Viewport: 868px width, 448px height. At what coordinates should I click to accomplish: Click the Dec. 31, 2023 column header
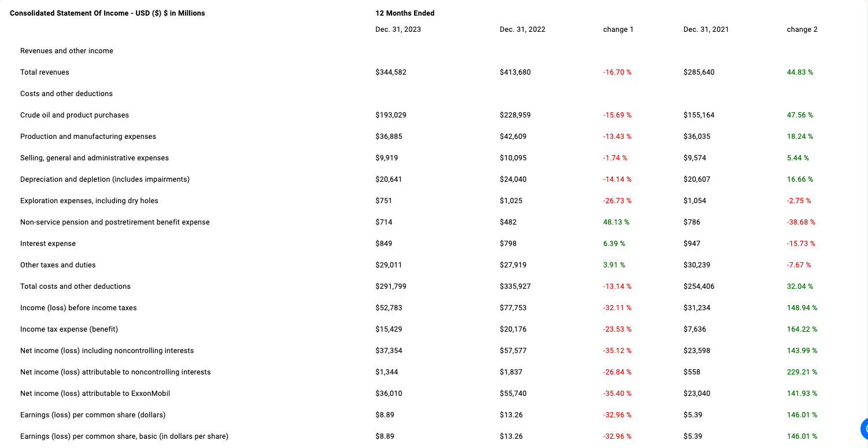(398, 30)
